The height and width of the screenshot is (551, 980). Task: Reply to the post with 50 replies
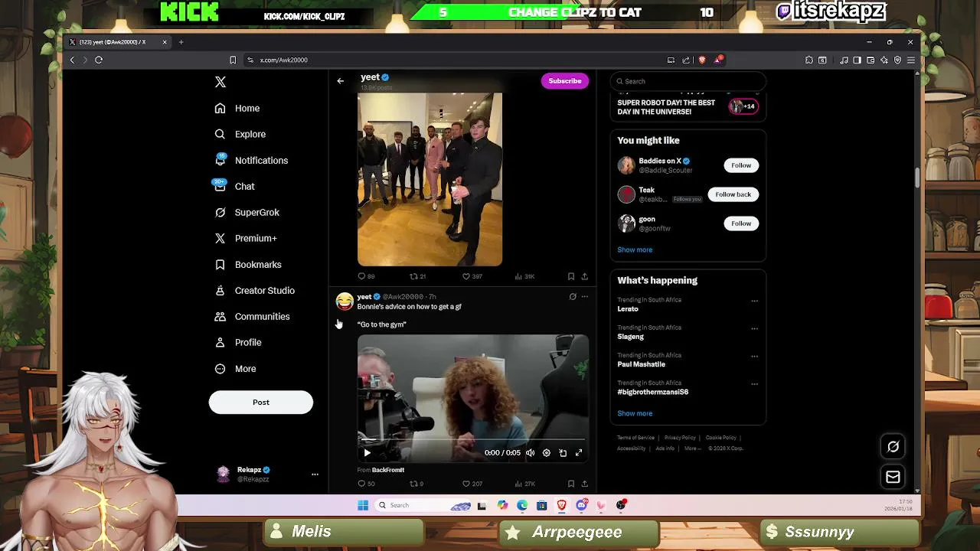366,484
